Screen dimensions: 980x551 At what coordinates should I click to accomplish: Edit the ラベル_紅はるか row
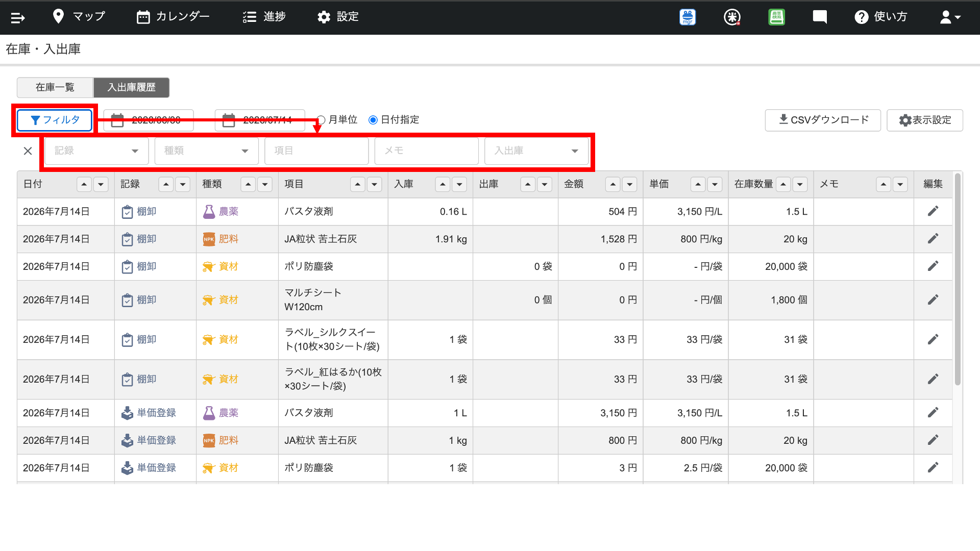933,380
